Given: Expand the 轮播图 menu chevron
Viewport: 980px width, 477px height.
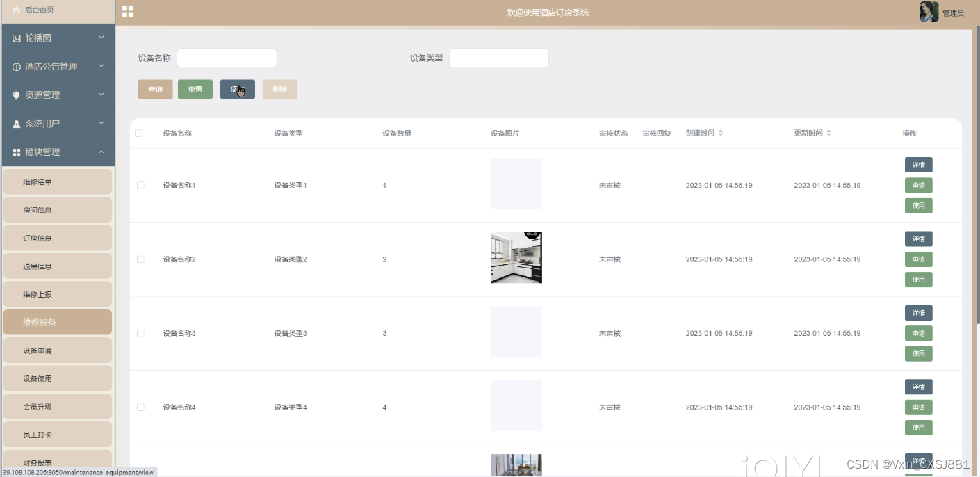Looking at the screenshot, I should [x=101, y=38].
